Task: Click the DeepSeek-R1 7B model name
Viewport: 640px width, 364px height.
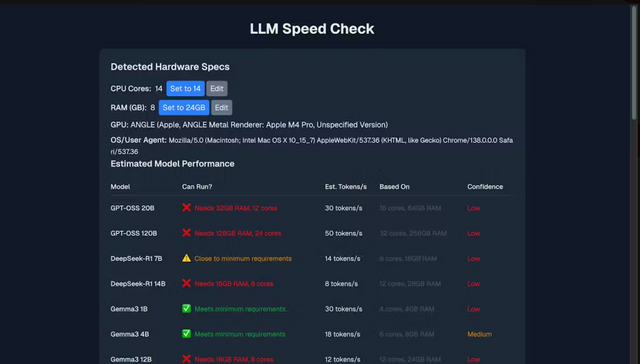Action: pos(136,259)
